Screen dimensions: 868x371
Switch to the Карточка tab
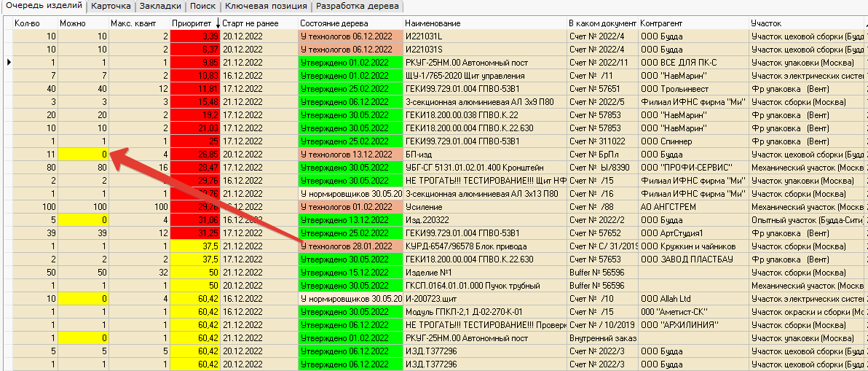[x=111, y=7]
